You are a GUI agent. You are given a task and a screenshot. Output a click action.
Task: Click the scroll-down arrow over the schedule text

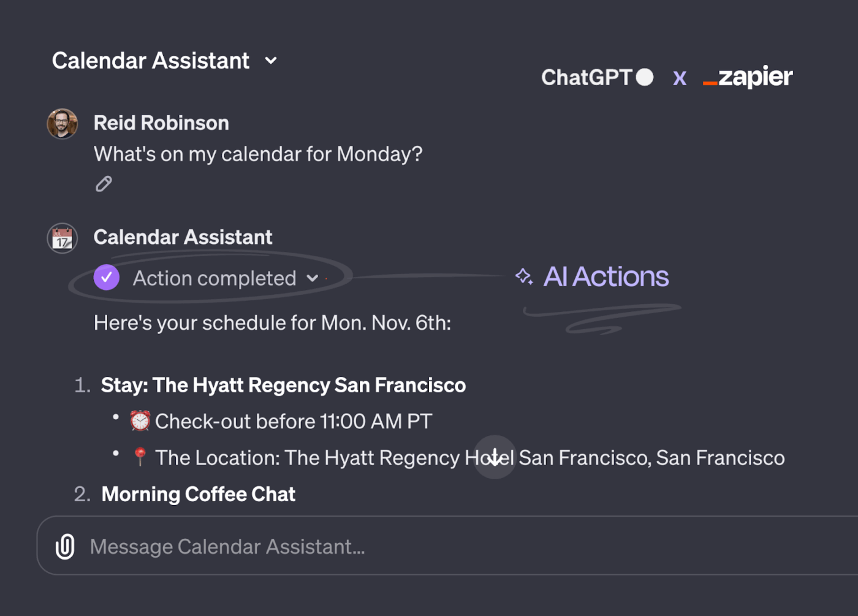[x=495, y=457]
